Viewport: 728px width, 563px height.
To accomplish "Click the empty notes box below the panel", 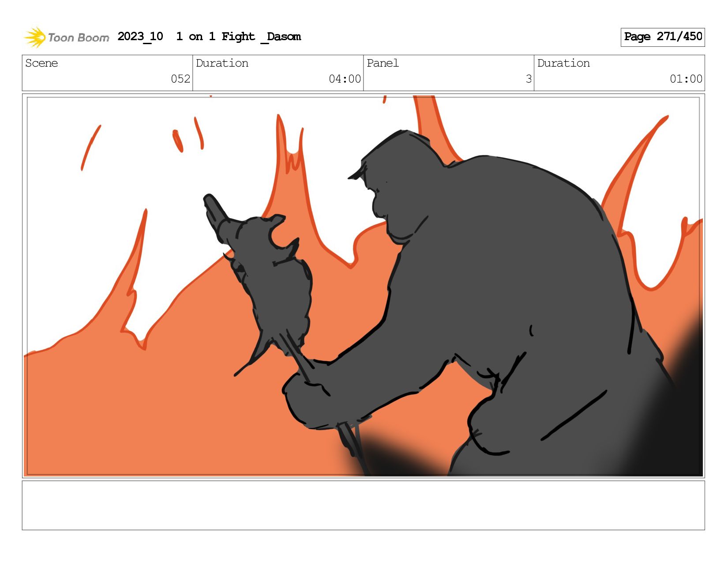I will pos(363,505).
